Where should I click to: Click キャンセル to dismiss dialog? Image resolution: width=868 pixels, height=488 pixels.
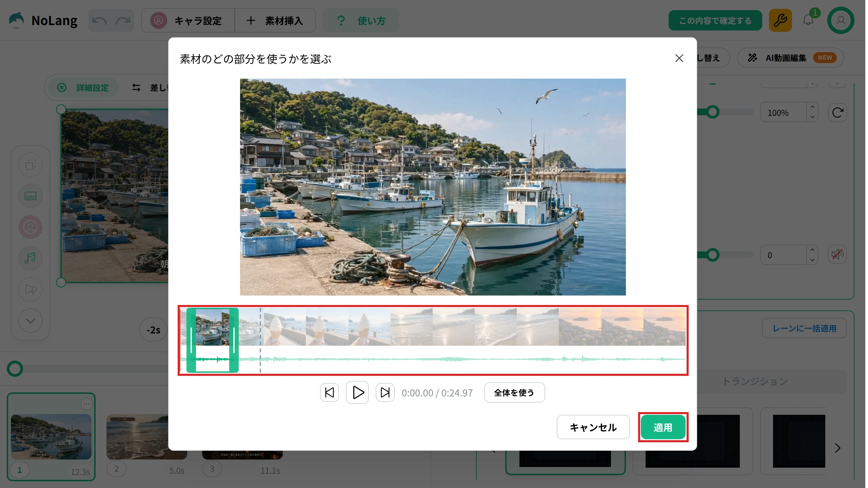(x=593, y=427)
